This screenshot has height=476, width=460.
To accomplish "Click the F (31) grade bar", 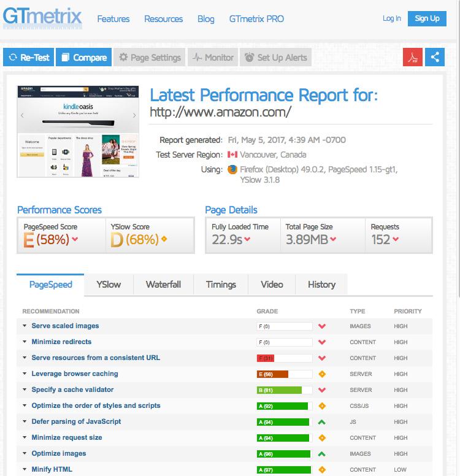I will click(285, 358).
